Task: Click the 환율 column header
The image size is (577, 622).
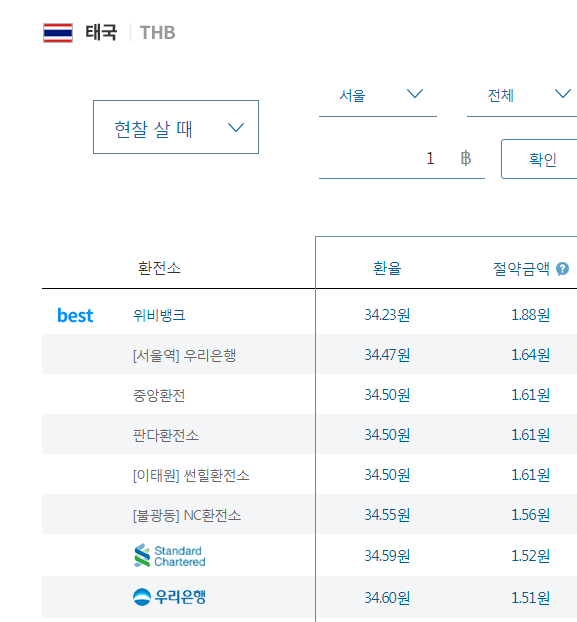Action: click(x=387, y=269)
